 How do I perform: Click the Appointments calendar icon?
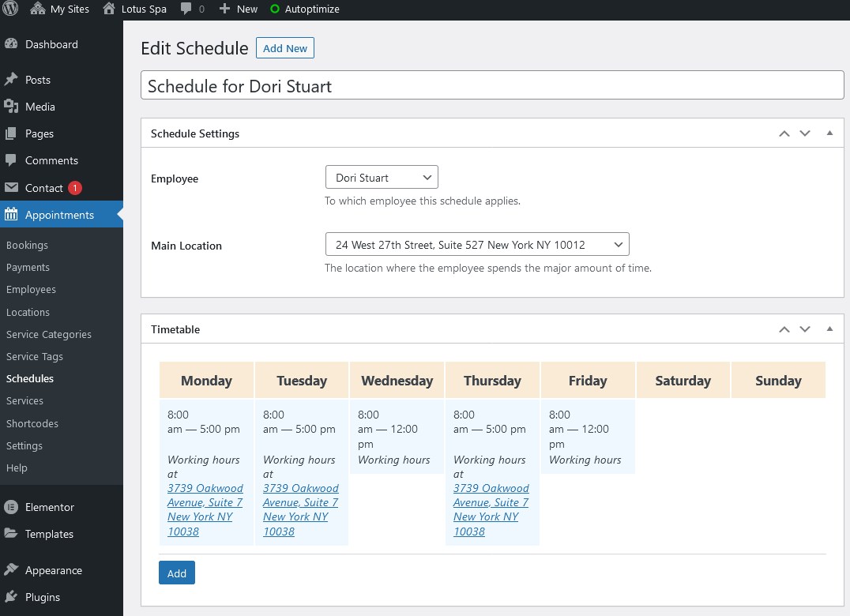11,215
